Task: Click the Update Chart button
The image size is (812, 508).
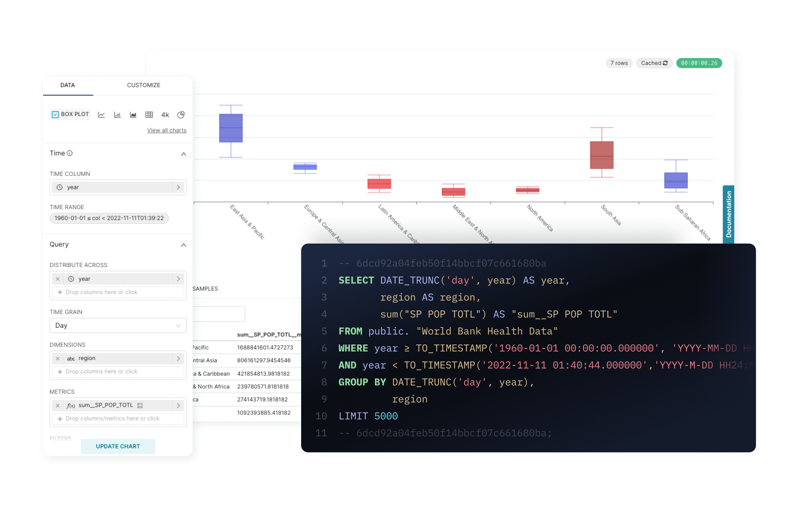Action: (118, 446)
